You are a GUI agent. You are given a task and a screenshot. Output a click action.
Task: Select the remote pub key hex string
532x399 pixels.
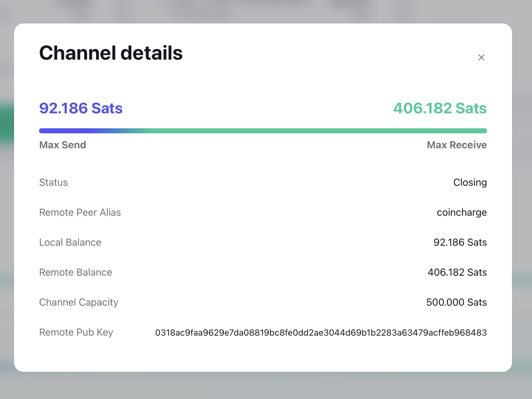(321, 332)
